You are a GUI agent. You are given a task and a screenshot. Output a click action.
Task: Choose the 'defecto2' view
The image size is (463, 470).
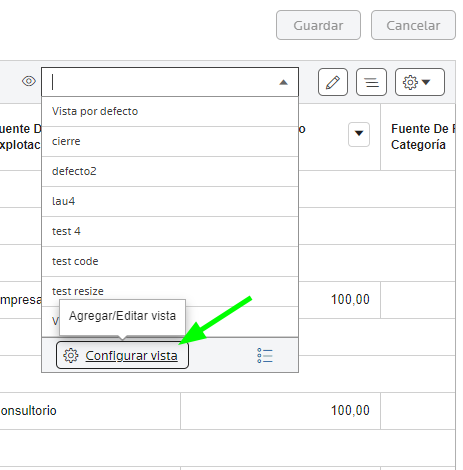pos(170,171)
